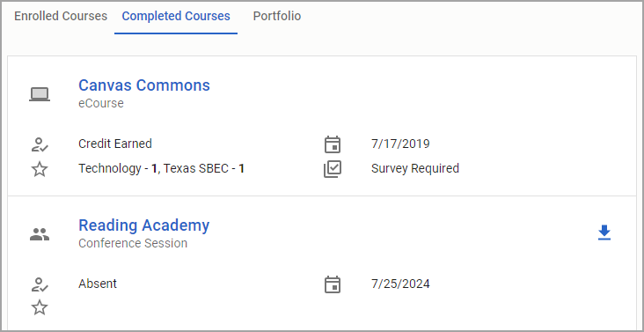This screenshot has height=332, width=644.
Task: Click the 7/17/2019 completion date
Action: (x=400, y=144)
